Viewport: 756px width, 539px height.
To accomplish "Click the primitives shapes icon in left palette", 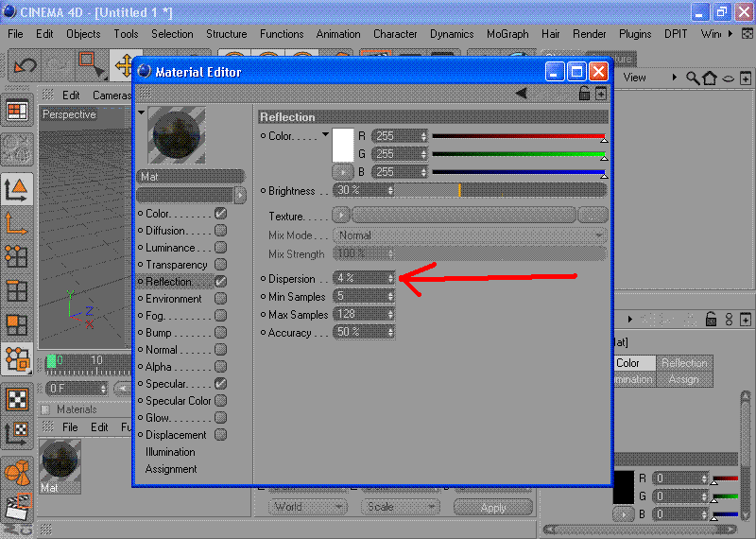I will (17, 472).
